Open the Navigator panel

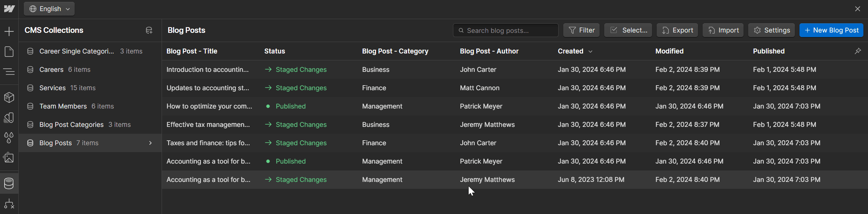(9, 71)
